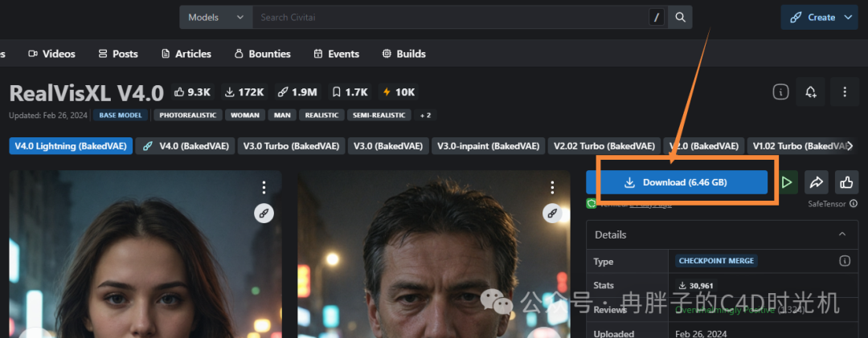Select version V4.0 (BakedVAE)
868x338 pixels.
click(x=186, y=146)
